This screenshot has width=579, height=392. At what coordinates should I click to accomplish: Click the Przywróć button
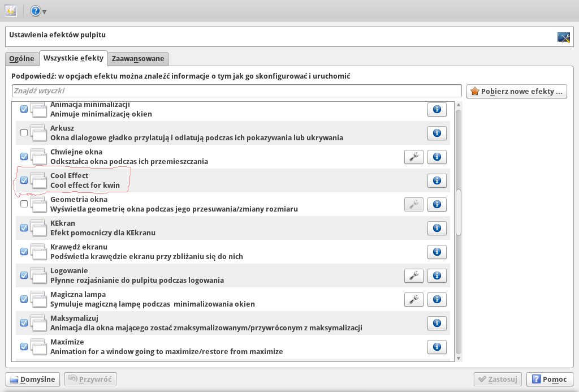tap(90, 380)
